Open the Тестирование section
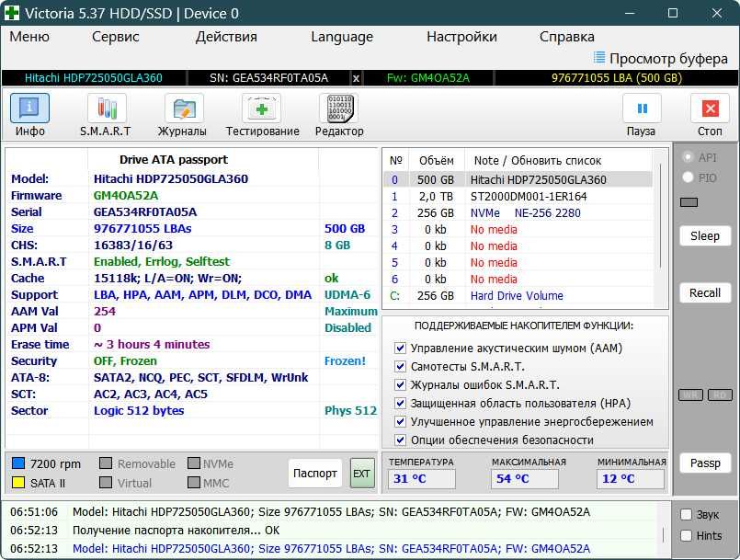Screen dimensions: 740x560 (x=262, y=115)
